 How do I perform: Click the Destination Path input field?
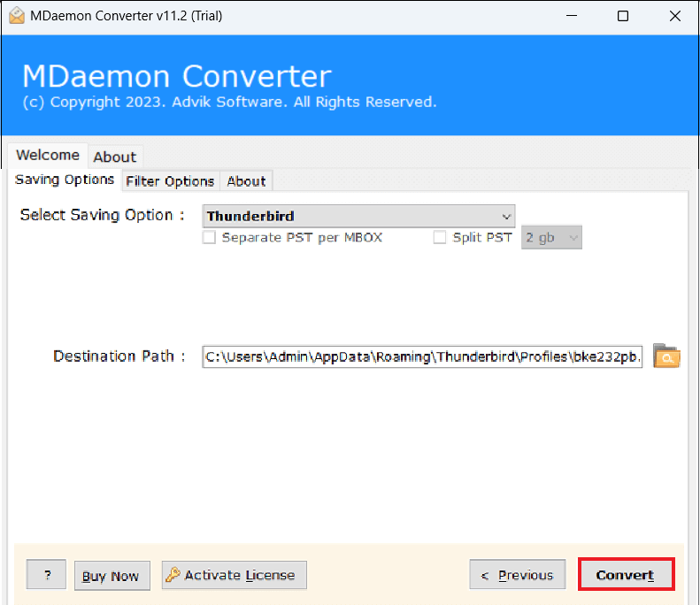coord(422,356)
